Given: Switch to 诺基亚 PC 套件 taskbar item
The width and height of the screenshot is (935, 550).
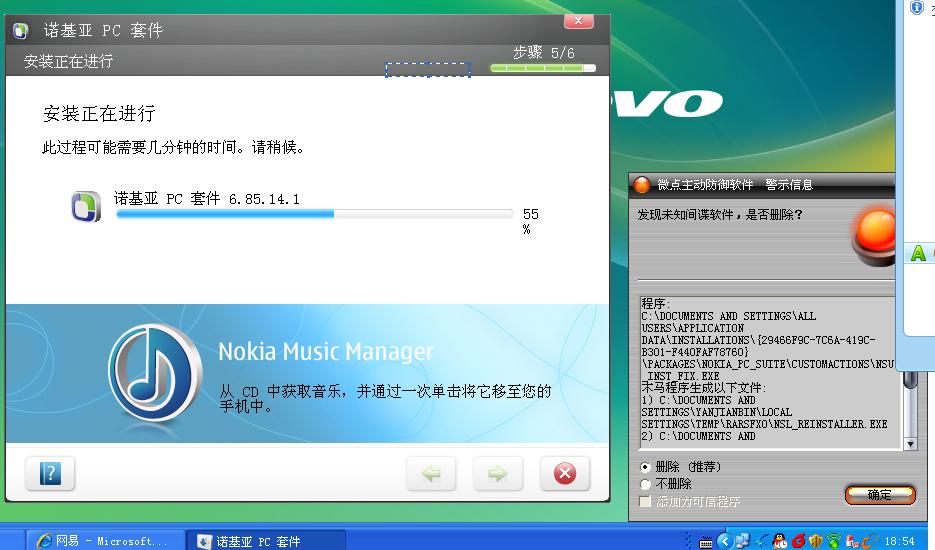Looking at the screenshot, I should (266, 541).
